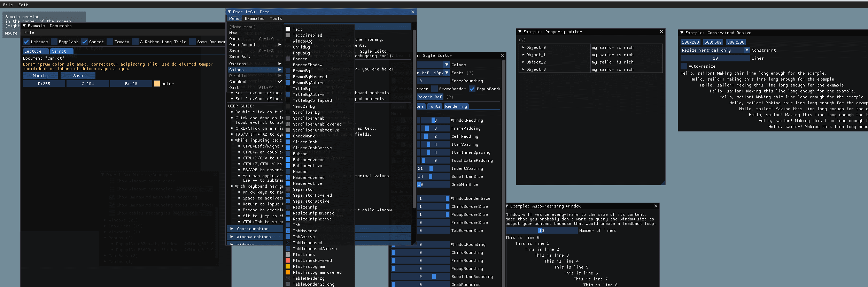
Task: Click the PlotLinesHovered red color swatch
Action: tap(288, 260)
